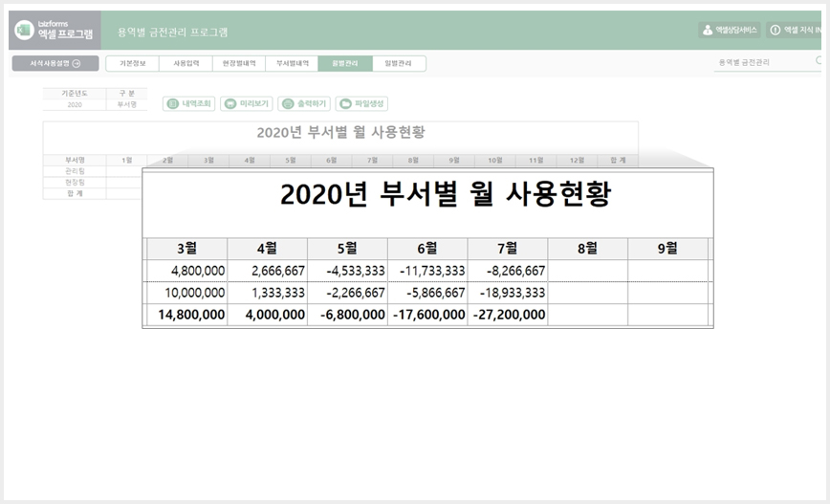Click 4,800,000 in the enlarged table
830x504 pixels.
[x=198, y=271]
